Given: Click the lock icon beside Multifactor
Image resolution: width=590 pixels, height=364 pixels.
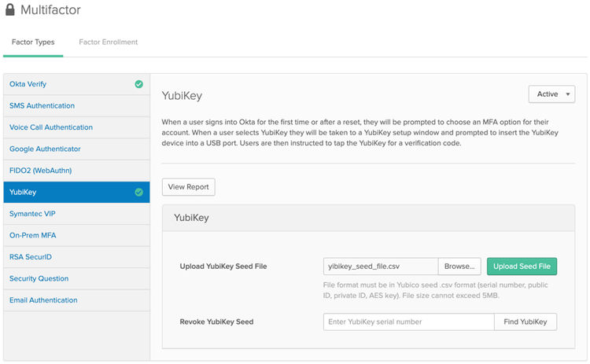Looking at the screenshot, I should (10, 11).
